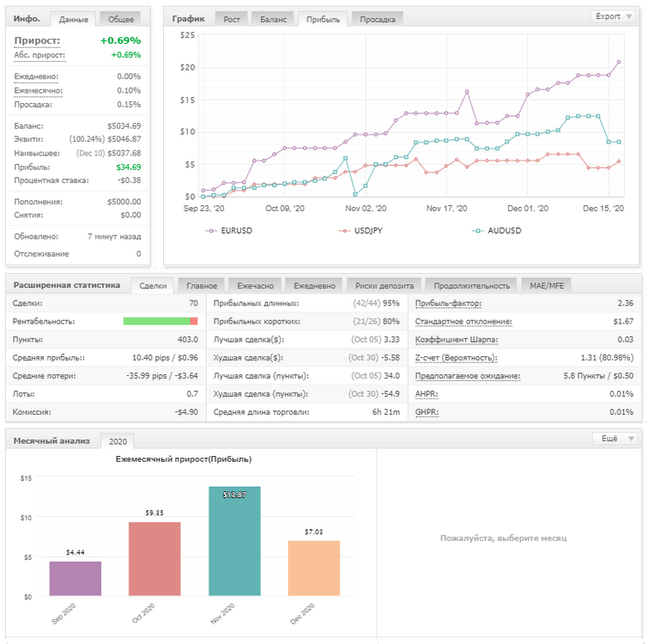Click the best trade value 3.33

coord(391,340)
